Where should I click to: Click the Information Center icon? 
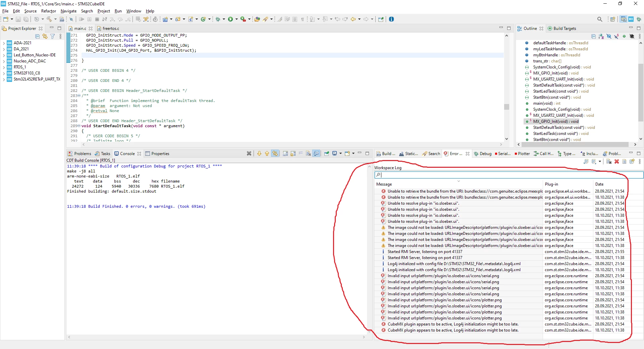(x=391, y=19)
